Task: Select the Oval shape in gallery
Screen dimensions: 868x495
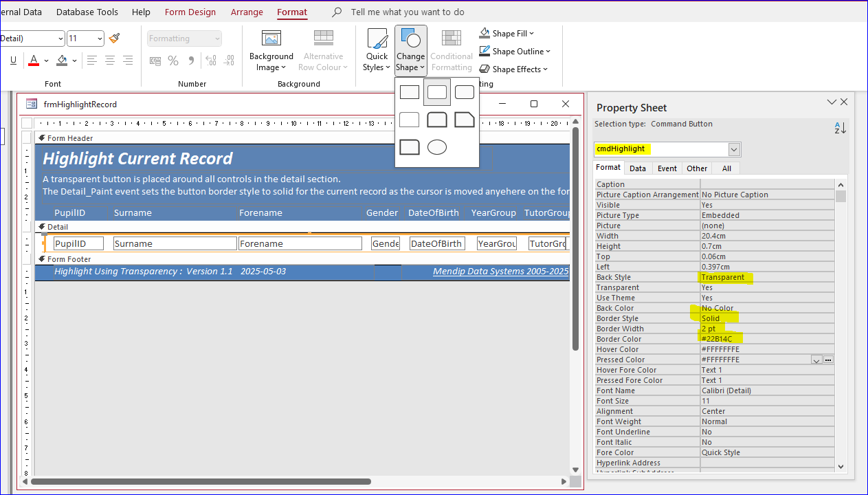Action: pyautogui.click(x=437, y=147)
